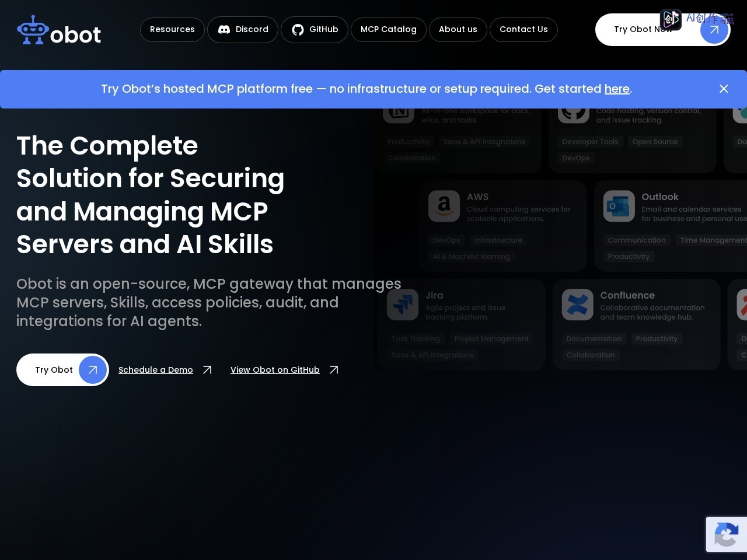Viewport: 747px width, 560px height.
Task: Click the Communication tag on Outlook card
Action: pos(637,240)
